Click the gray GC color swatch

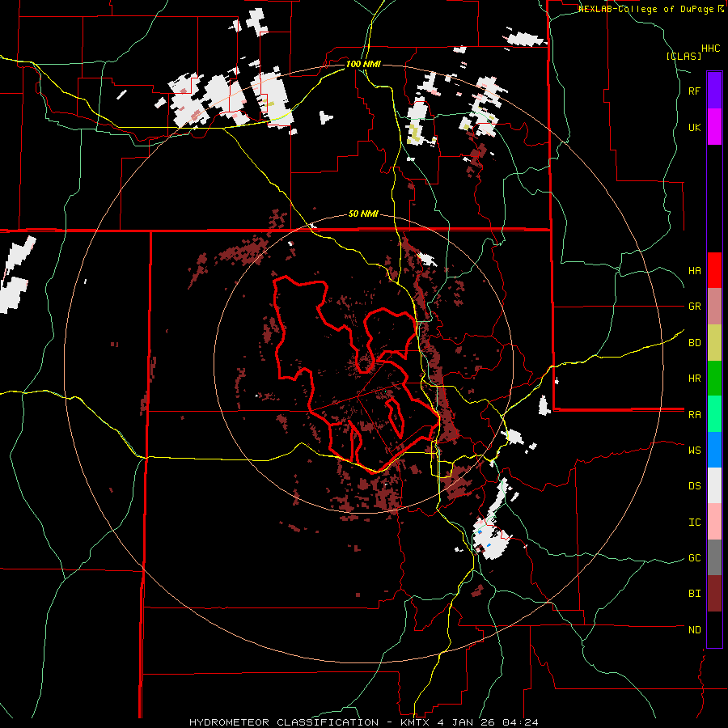714,557
